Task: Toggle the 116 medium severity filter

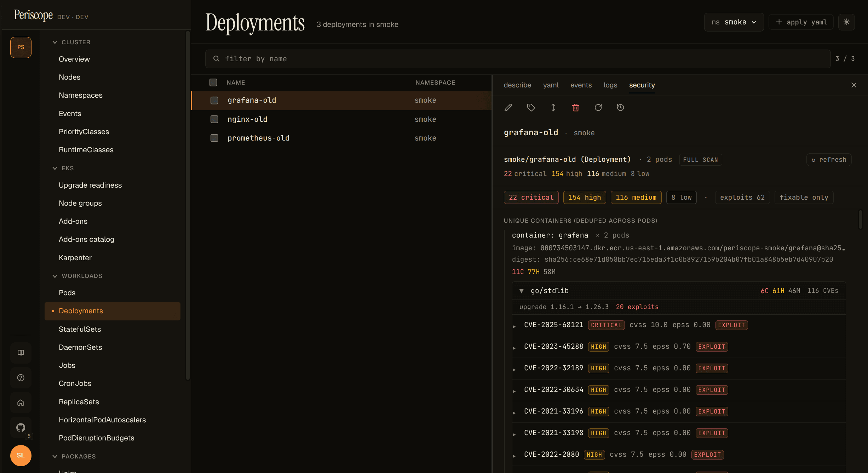Action: point(636,198)
